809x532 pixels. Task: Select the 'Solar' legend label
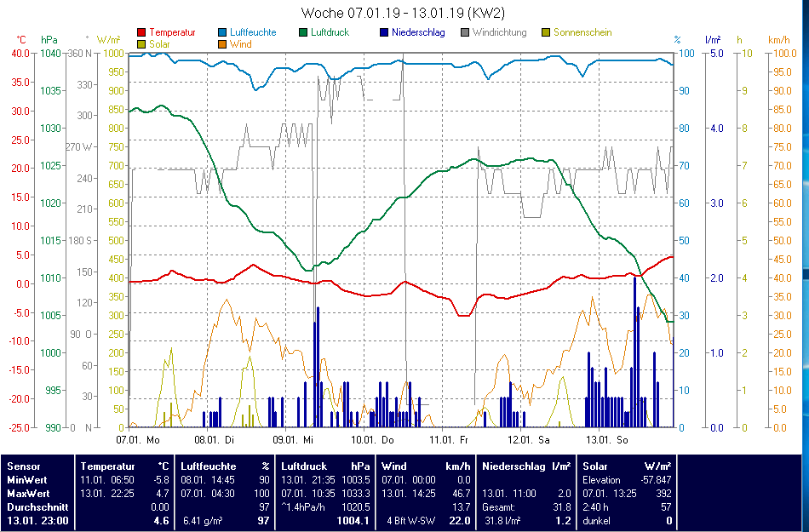pos(160,44)
